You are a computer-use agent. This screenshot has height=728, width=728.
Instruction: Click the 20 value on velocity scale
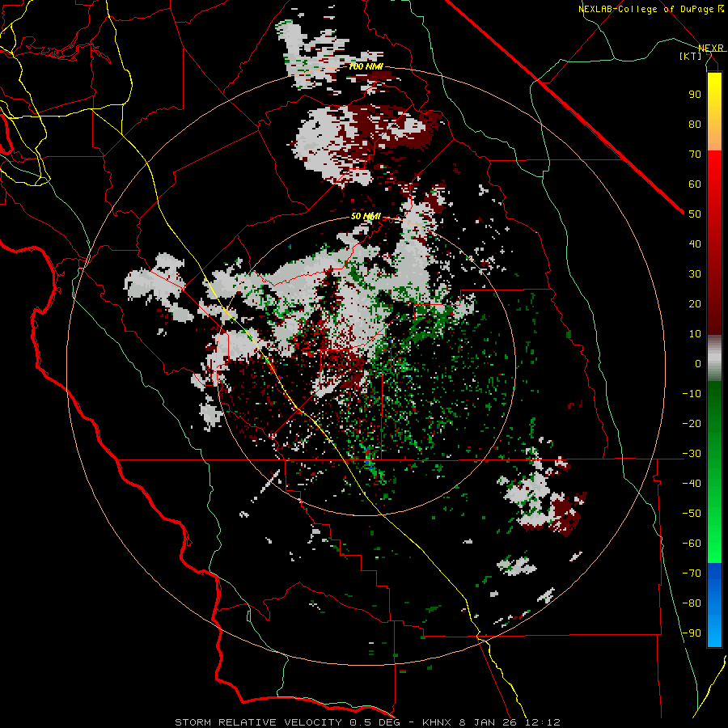[695, 303]
